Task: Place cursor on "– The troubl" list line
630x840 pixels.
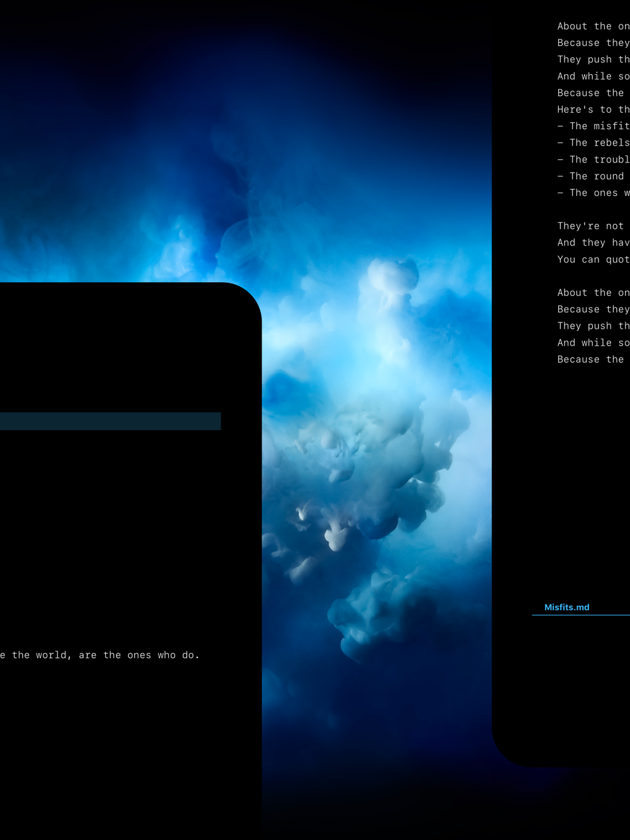Action: tap(593, 159)
